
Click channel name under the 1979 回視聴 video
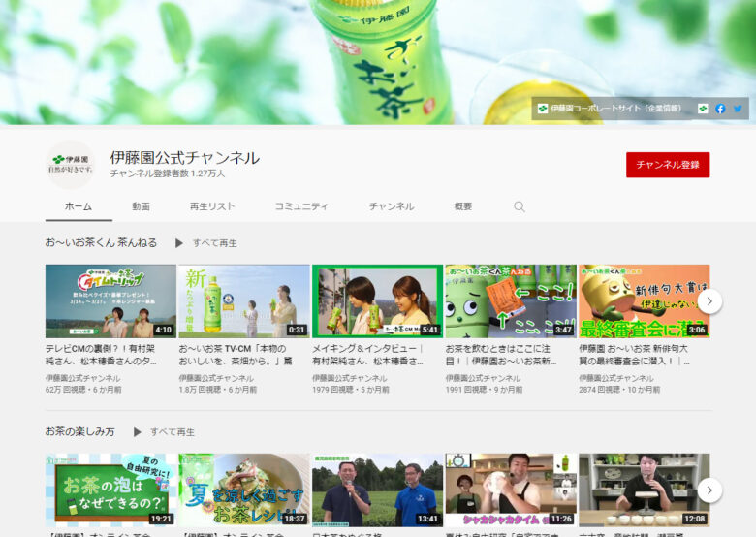click(350, 378)
